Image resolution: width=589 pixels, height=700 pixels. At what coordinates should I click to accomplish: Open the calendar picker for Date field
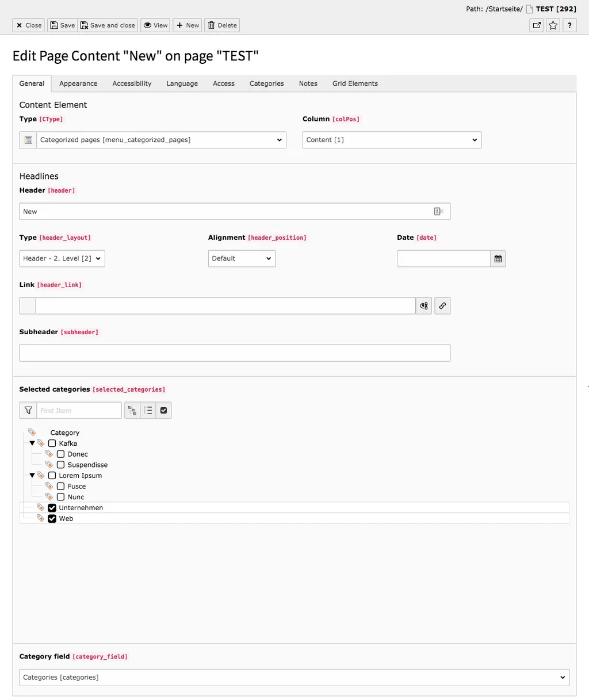[498, 258]
